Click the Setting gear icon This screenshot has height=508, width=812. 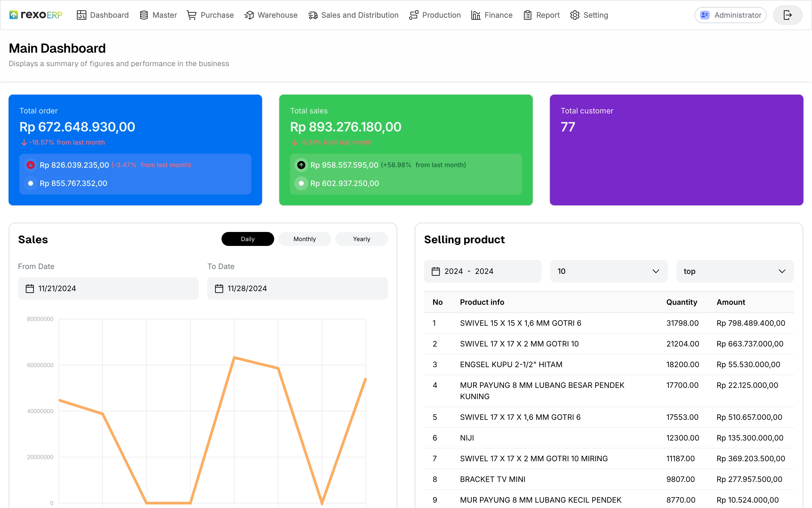coord(575,15)
